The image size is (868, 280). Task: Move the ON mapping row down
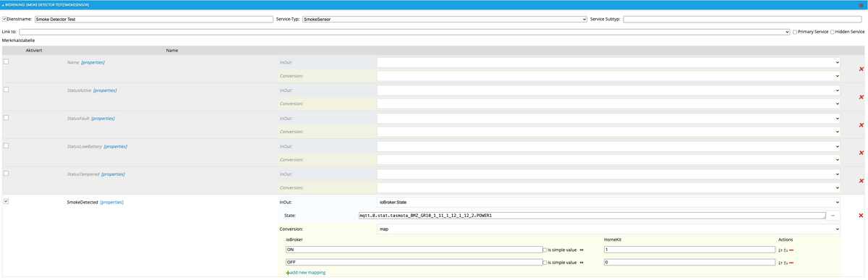[x=786, y=250]
